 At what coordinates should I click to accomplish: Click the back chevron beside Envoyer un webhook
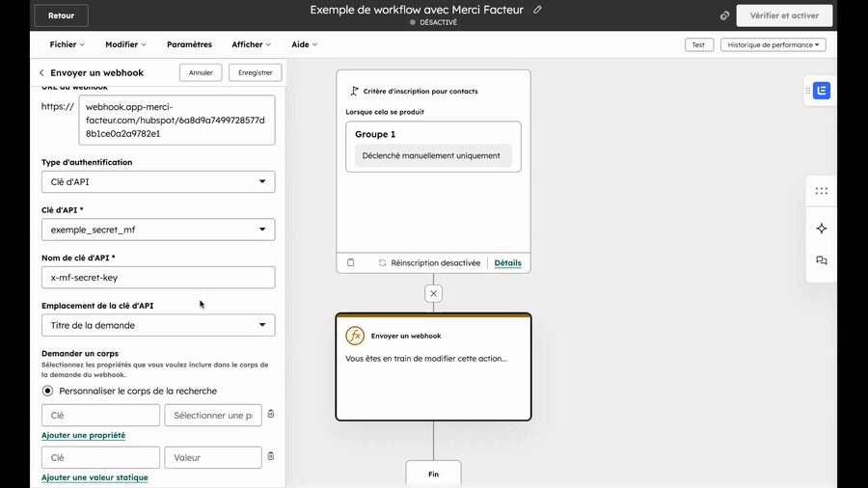[x=41, y=72]
